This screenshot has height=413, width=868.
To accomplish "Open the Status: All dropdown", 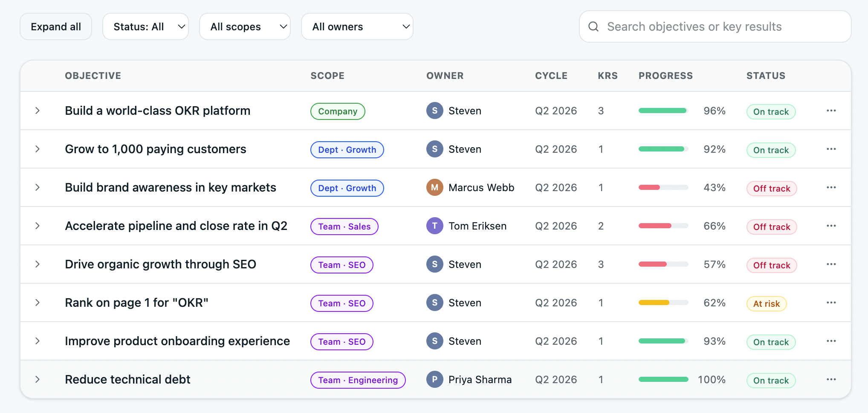I will click(x=145, y=26).
